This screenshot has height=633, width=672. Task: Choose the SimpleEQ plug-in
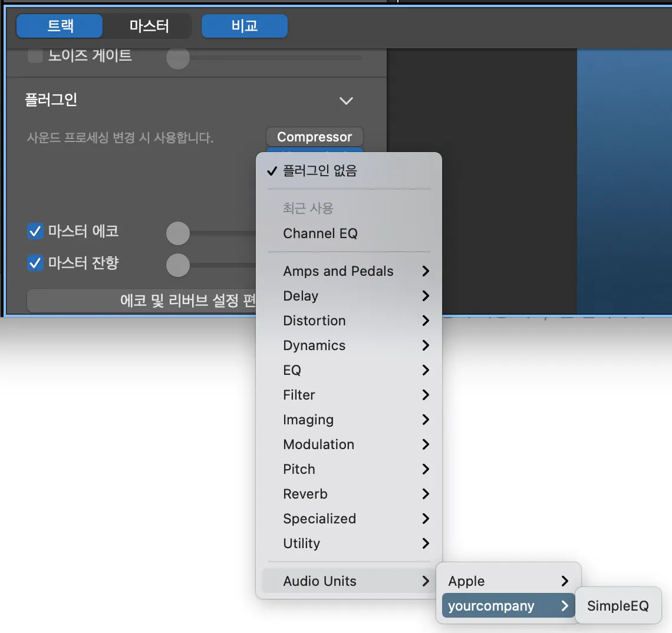[x=618, y=605]
